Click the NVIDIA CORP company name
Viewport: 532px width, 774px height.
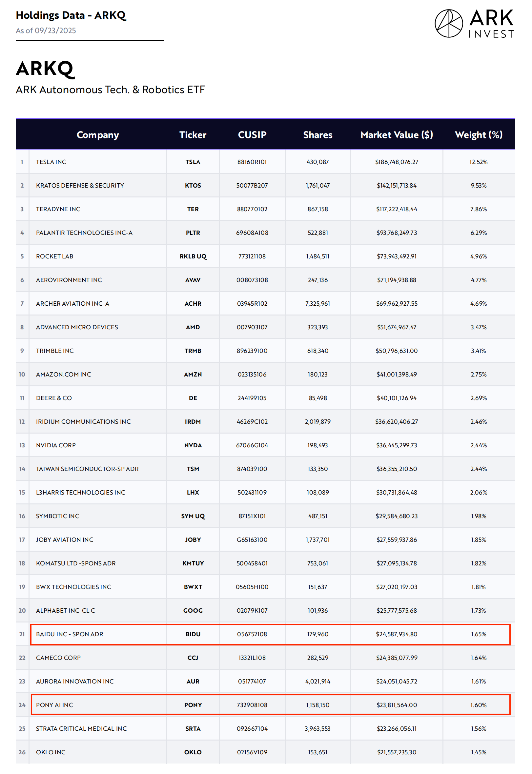point(56,446)
